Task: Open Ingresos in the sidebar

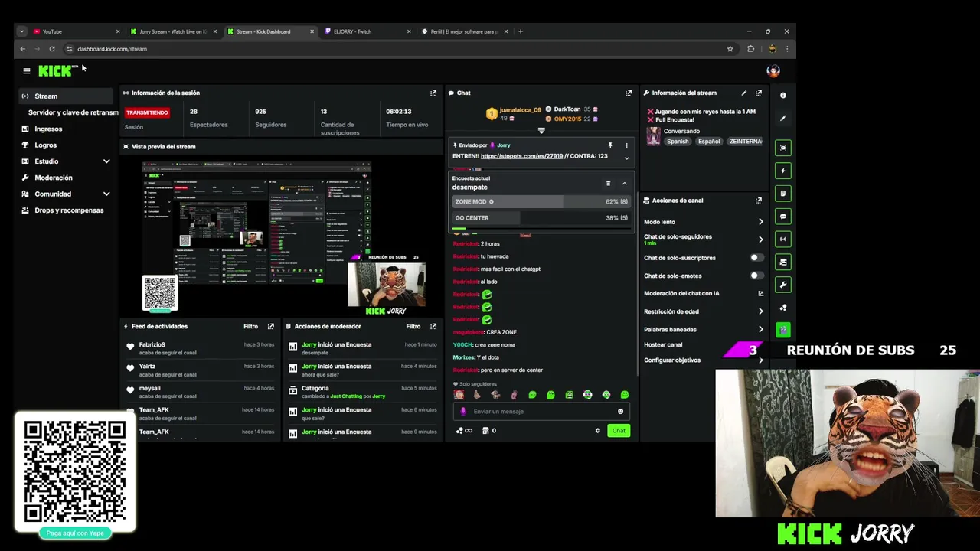Action: click(48, 129)
